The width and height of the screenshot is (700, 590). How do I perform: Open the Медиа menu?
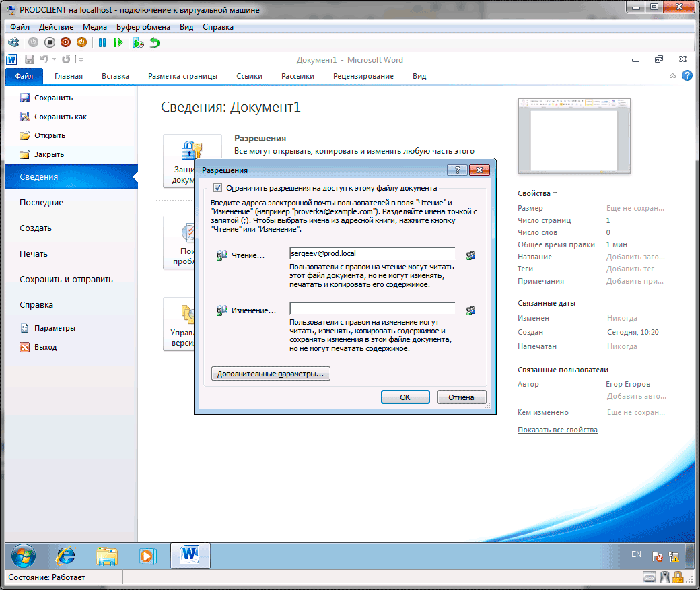click(95, 27)
